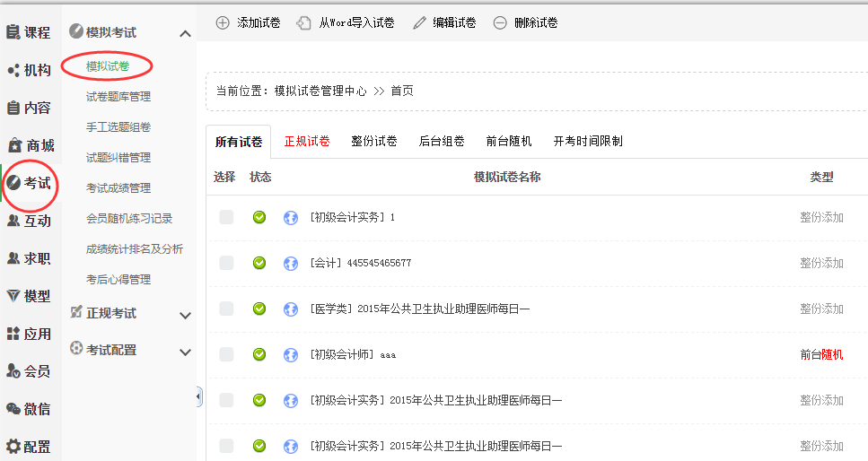
Task: Collapse the sidebar using the splitter arrow
Action: (x=199, y=397)
